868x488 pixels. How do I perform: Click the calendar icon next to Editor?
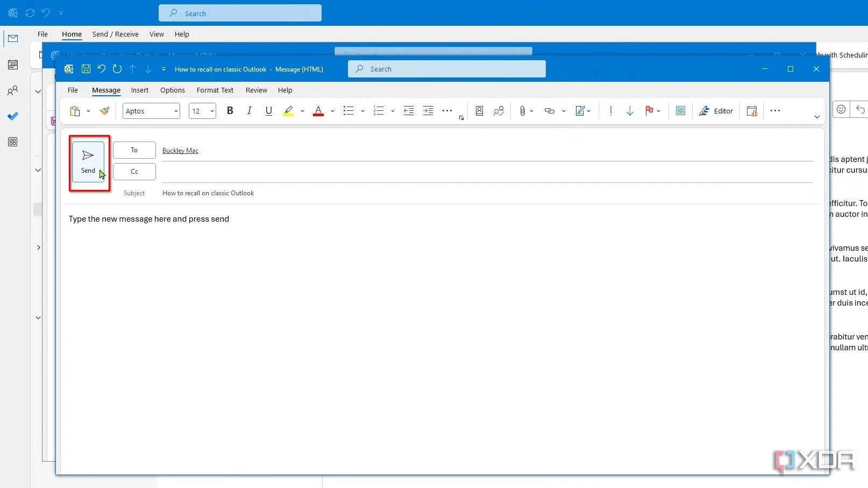click(752, 111)
